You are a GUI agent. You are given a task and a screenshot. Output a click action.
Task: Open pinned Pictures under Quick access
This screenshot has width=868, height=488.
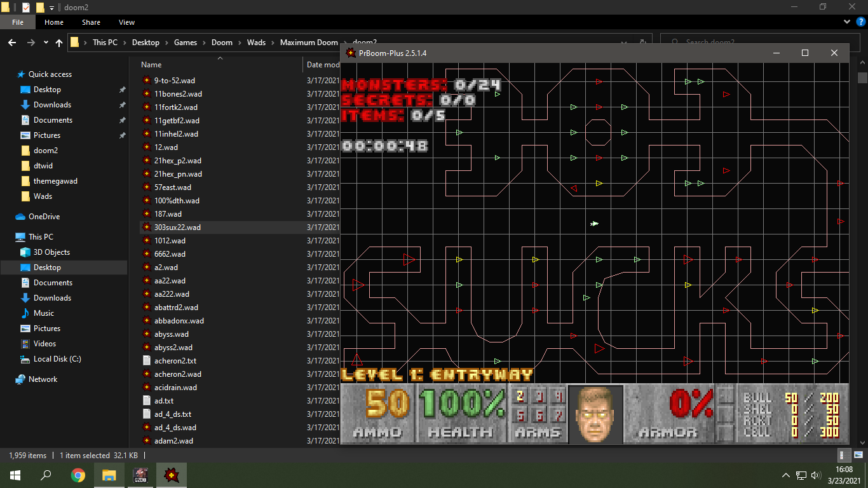tap(47, 135)
